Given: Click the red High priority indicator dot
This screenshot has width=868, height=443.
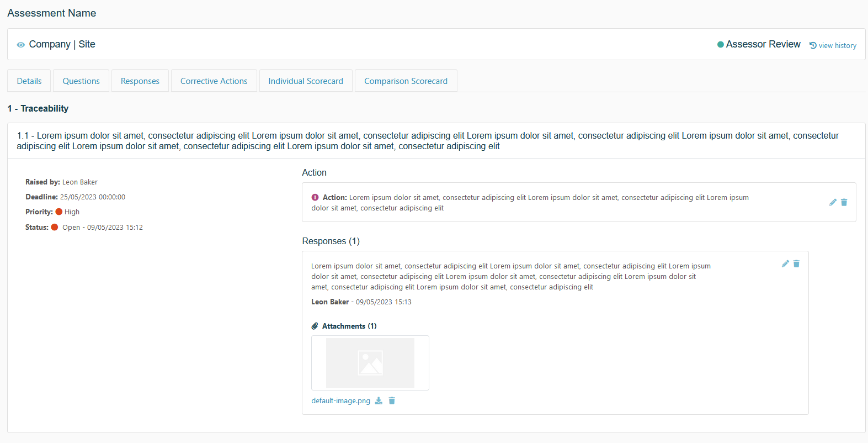Looking at the screenshot, I should click(59, 212).
